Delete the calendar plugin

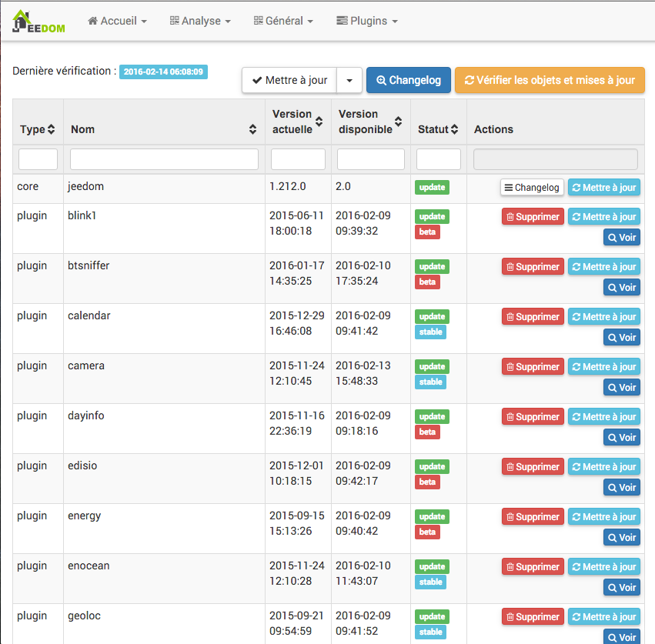(533, 316)
